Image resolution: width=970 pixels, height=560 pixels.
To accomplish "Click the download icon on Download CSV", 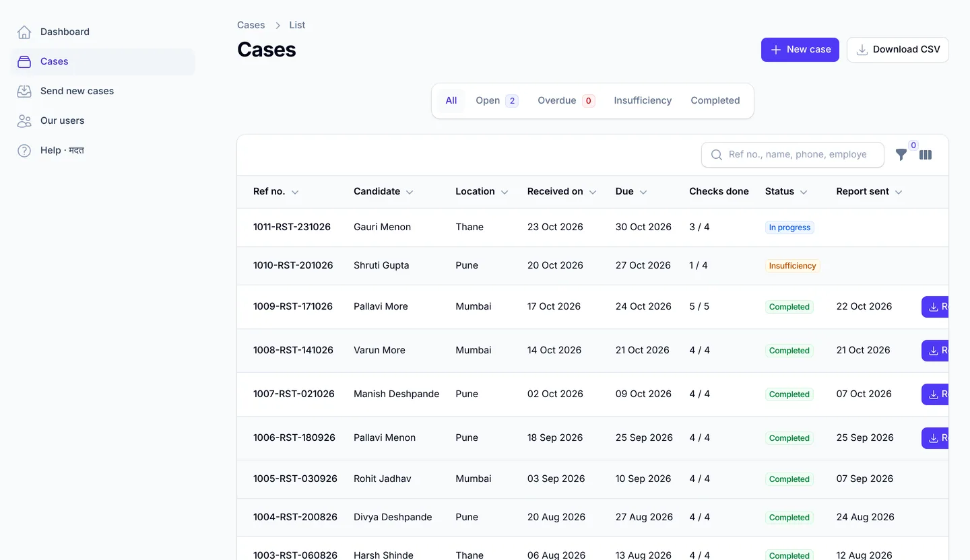I will coord(862,50).
